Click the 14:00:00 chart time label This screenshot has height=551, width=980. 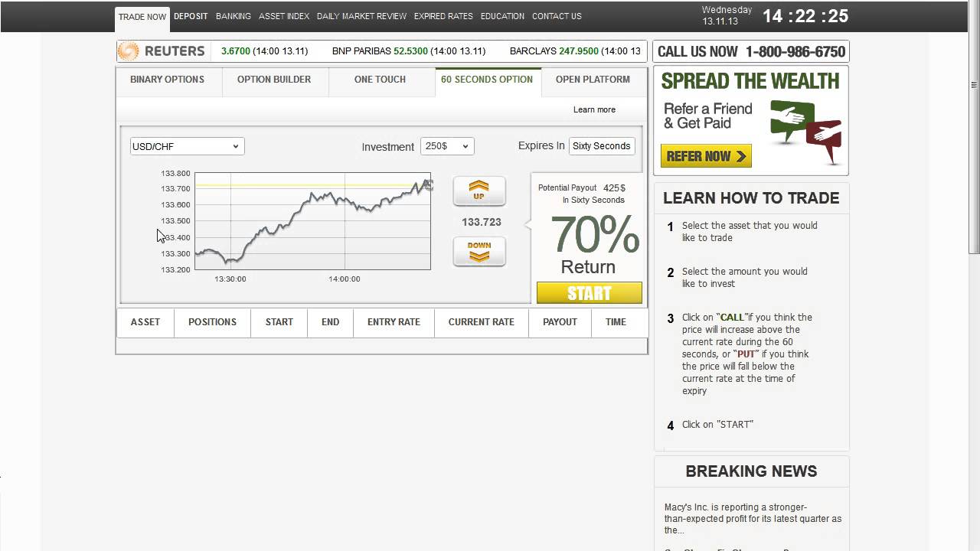click(345, 279)
